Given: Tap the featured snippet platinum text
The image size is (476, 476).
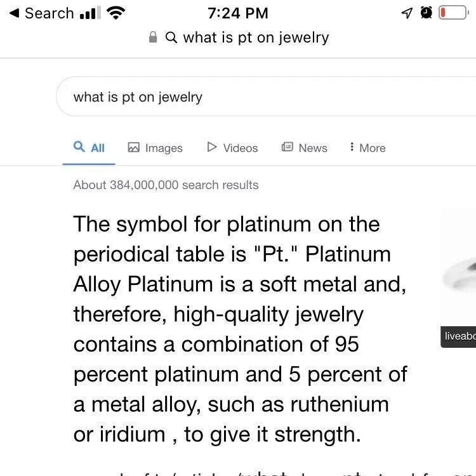Looking at the screenshot, I should point(240,329).
